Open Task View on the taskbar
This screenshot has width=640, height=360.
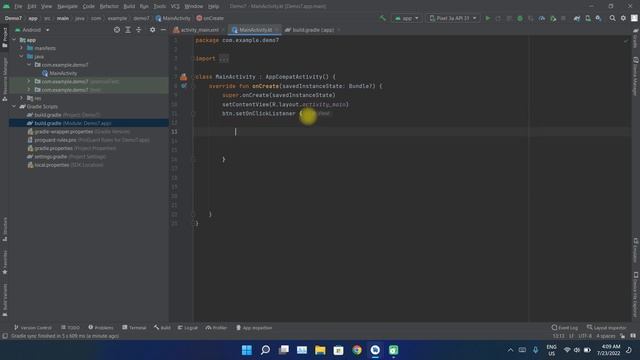click(x=284, y=350)
